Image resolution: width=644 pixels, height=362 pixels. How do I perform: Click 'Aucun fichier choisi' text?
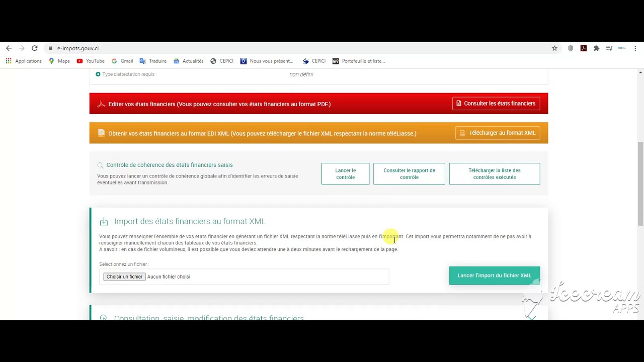[169, 277]
